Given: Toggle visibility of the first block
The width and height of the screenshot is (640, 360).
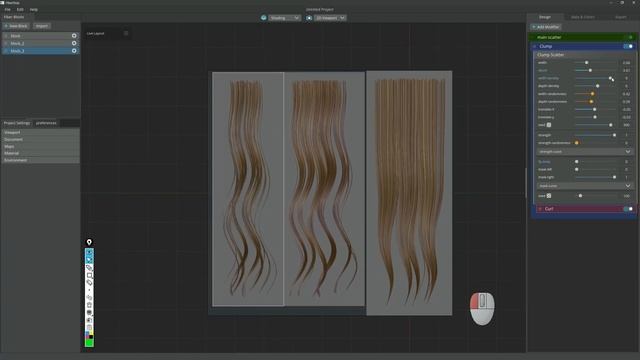Looking at the screenshot, I should [74, 36].
